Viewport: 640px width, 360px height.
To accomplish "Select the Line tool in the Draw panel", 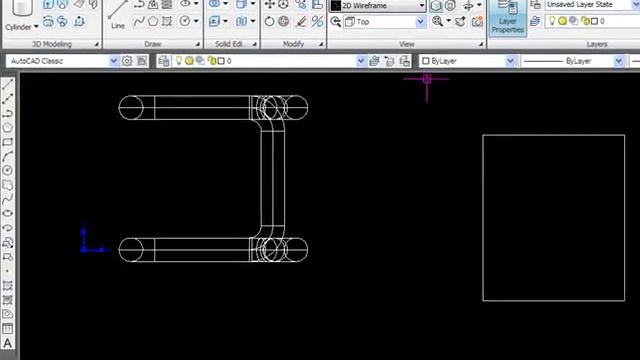I will point(117,15).
